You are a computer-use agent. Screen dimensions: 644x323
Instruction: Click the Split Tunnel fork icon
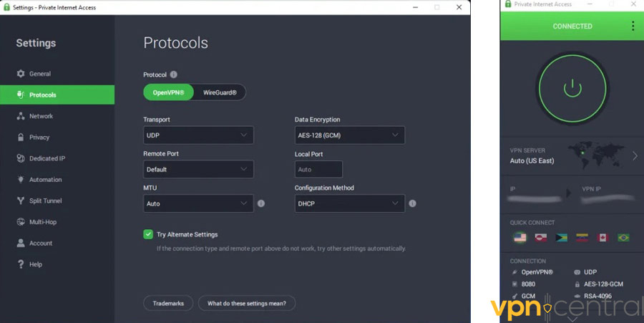tap(21, 201)
